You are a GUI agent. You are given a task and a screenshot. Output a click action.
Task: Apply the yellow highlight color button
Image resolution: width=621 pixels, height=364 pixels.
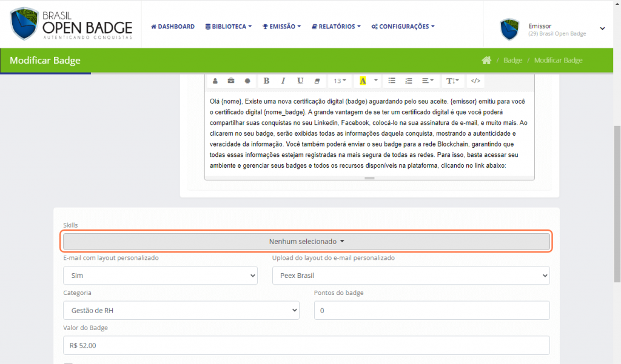click(363, 81)
